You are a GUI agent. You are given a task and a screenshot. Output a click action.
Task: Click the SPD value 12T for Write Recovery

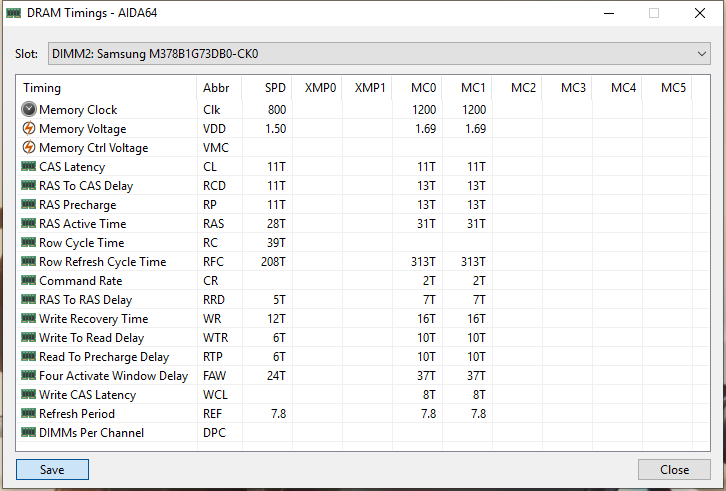click(x=276, y=319)
